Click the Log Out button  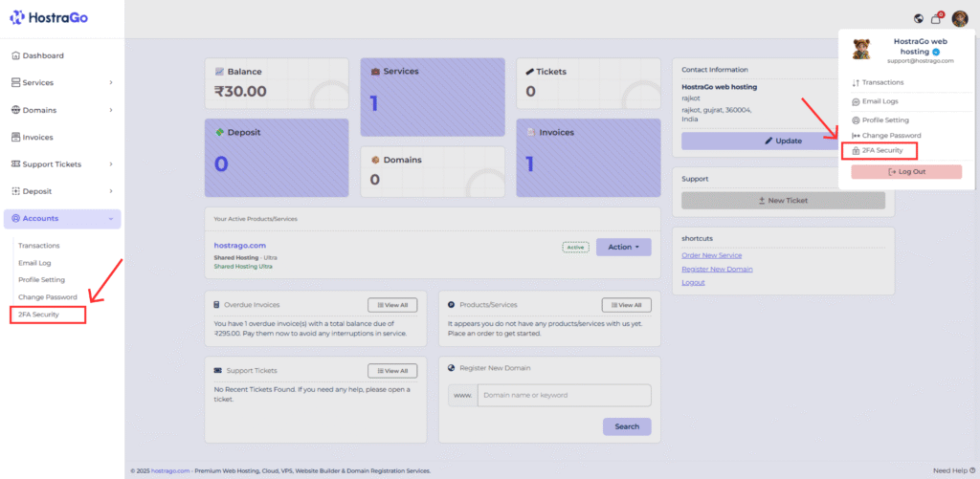(x=906, y=172)
